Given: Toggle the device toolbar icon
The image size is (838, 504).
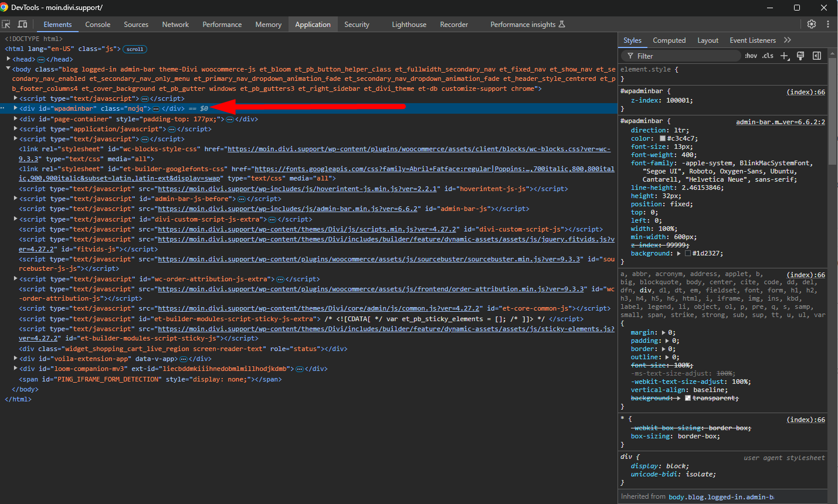Looking at the screenshot, I should (22, 24).
